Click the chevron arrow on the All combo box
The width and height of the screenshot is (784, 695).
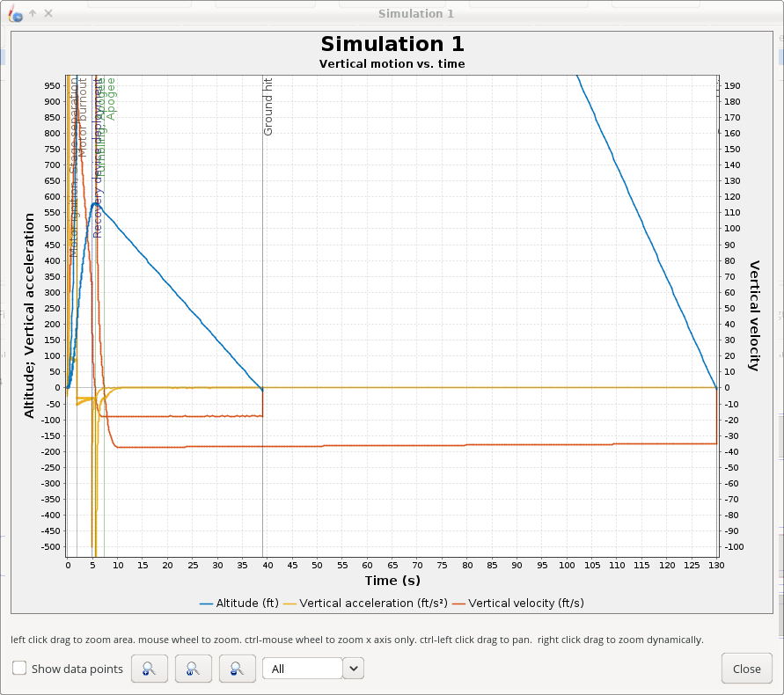point(353,669)
